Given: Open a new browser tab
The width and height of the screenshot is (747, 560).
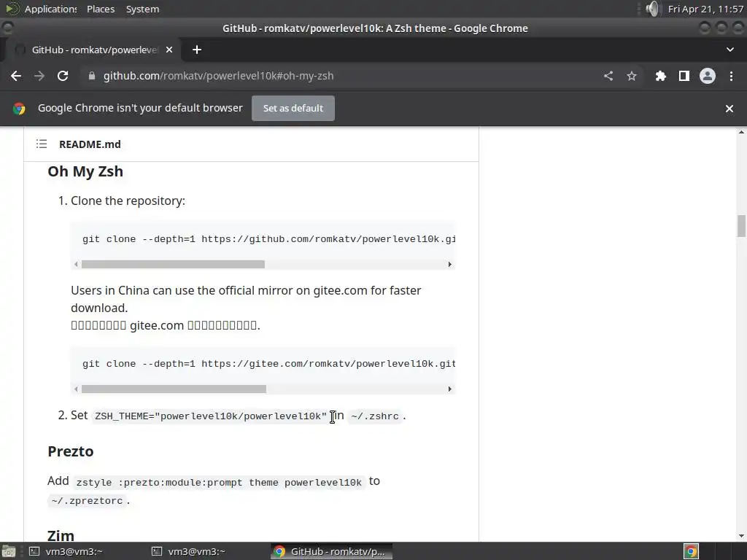Looking at the screenshot, I should [197, 50].
